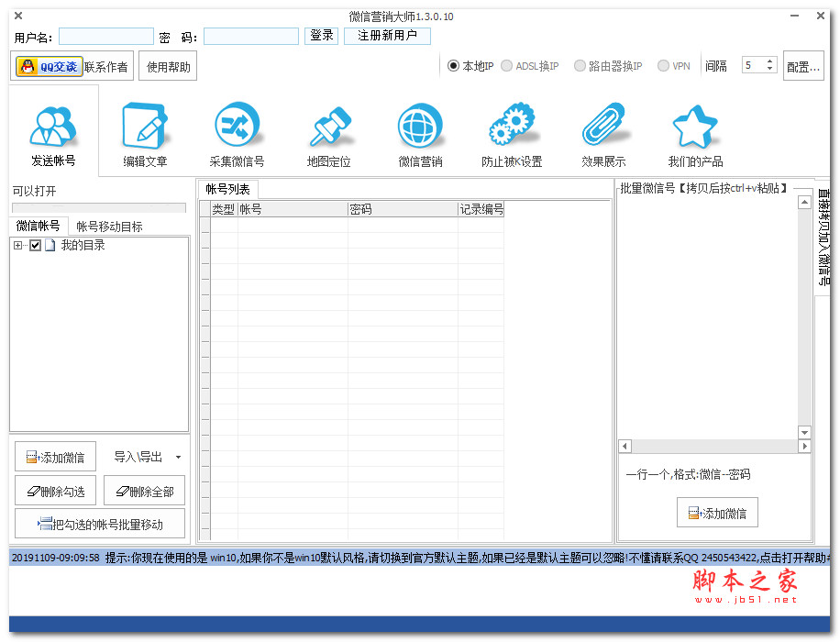This screenshot has height=642, width=840.
Task: Decrease the 间隔 interval value
Action: click(x=769, y=69)
